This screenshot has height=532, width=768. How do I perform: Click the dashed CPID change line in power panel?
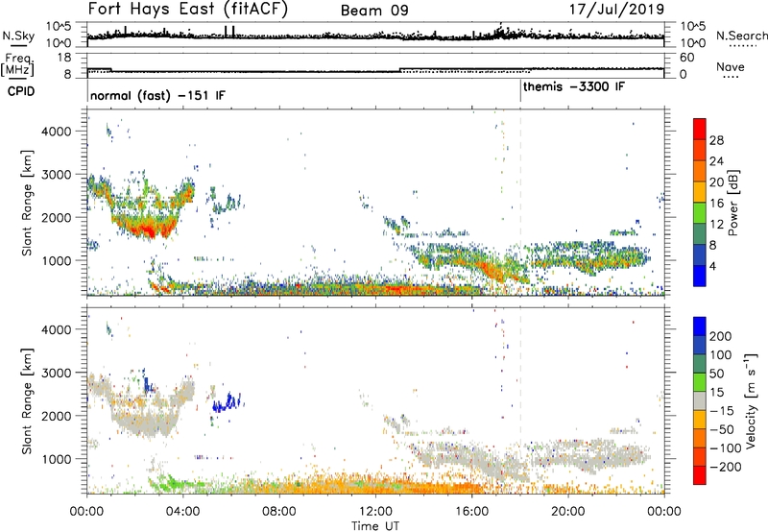tap(520, 203)
